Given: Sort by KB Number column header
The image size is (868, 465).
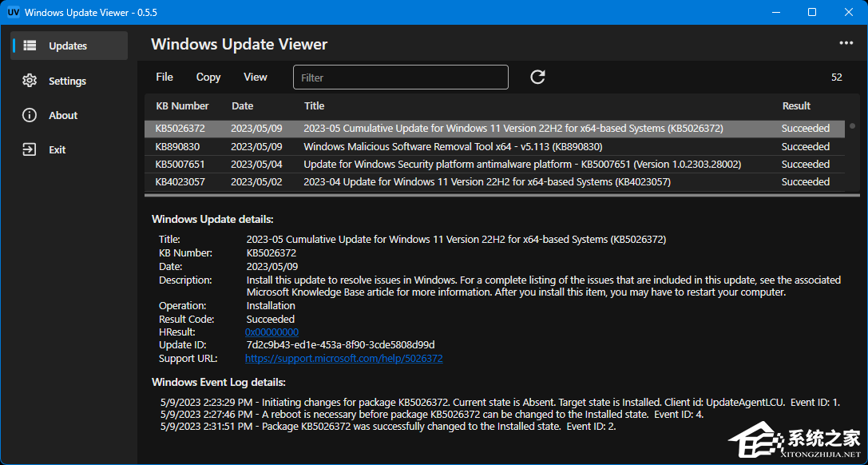Looking at the screenshot, I should click(x=182, y=105).
